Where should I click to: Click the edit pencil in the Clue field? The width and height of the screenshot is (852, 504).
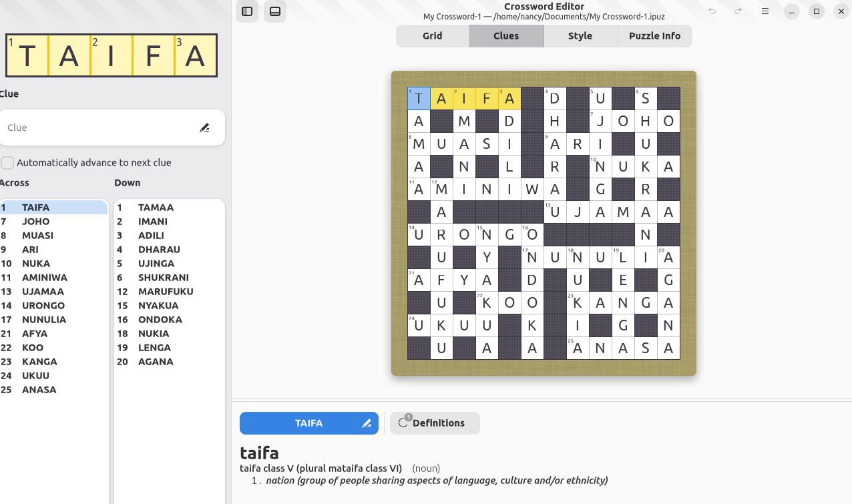204,128
